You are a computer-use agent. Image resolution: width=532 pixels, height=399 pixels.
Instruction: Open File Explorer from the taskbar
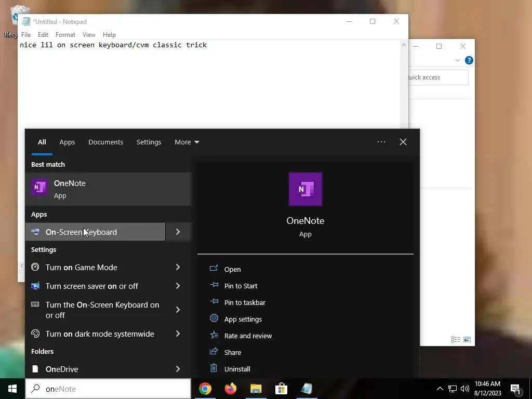click(256, 389)
